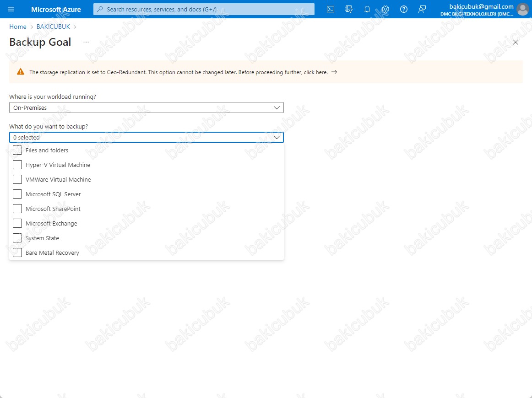Go to the BAKICUBUK breadcrumb
This screenshot has height=398, width=532.
click(x=53, y=27)
